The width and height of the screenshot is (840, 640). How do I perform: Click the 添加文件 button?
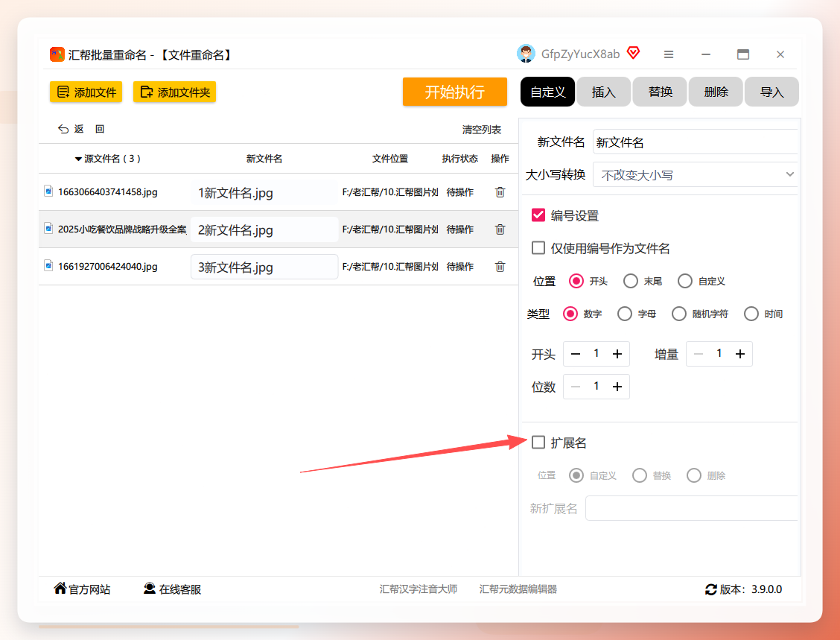click(86, 92)
